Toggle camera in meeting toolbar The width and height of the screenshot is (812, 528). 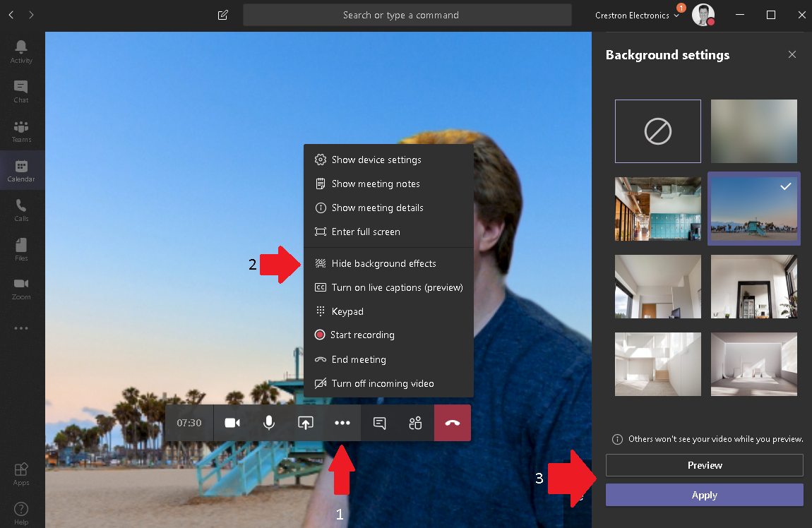232,423
